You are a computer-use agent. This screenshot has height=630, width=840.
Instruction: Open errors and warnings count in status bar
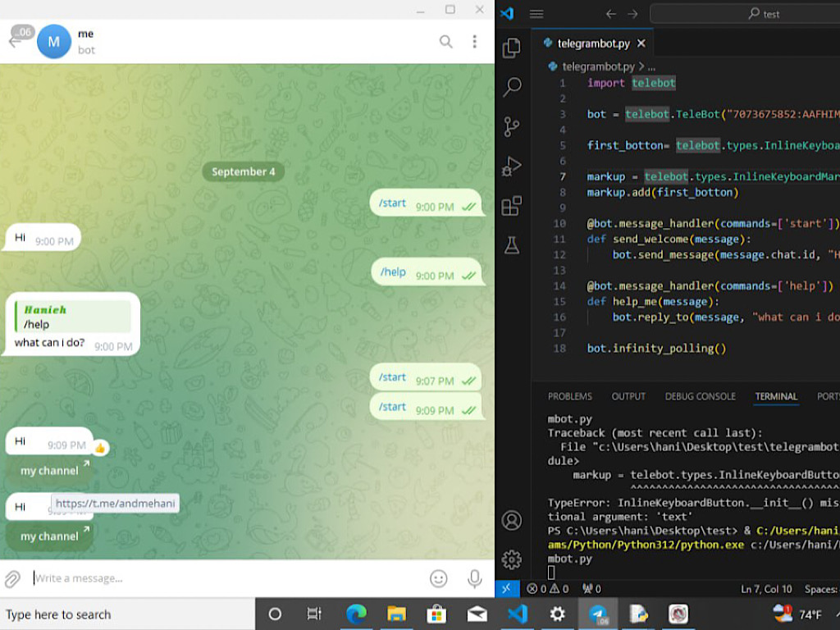tap(547, 589)
